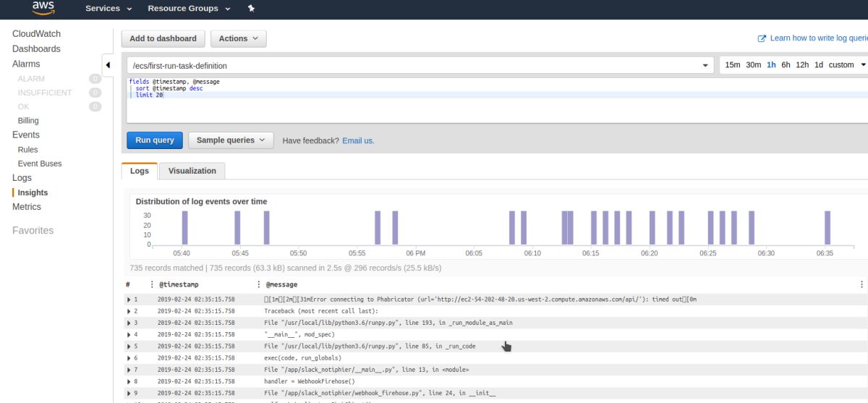Open Events in sidebar
Viewport: 868px width, 403px height.
coord(26,135)
